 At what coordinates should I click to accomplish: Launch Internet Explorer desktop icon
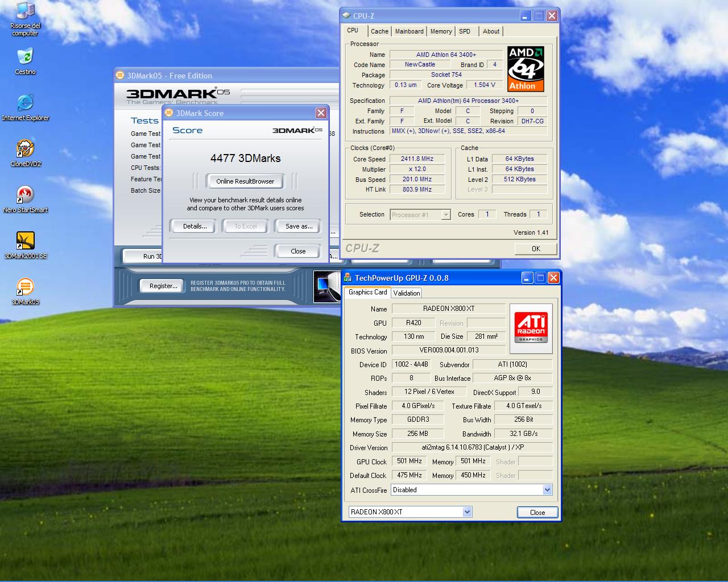coord(25,107)
